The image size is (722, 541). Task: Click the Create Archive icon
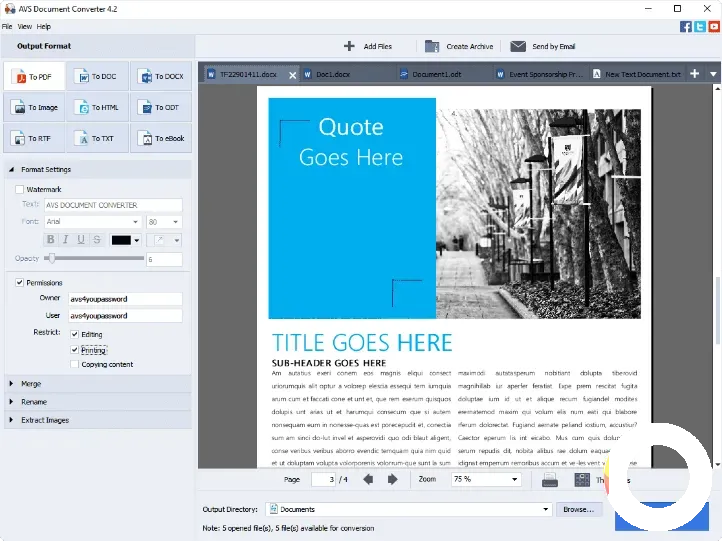tap(432, 46)
